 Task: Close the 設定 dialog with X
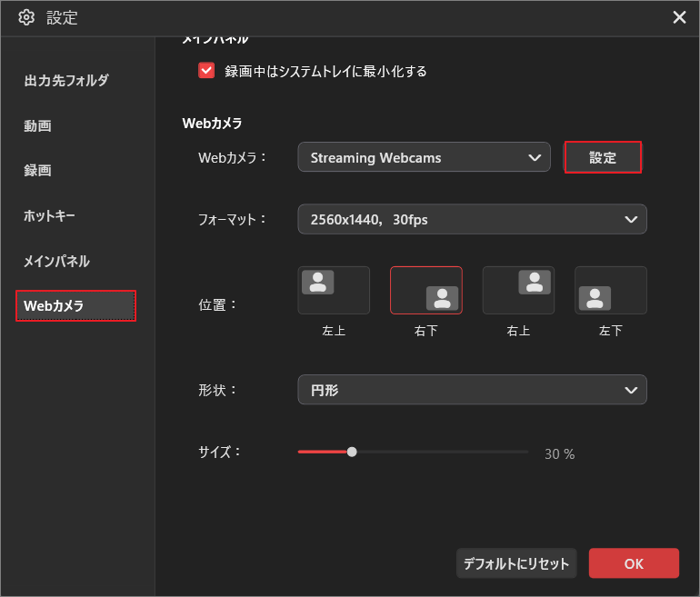(679, 17)
